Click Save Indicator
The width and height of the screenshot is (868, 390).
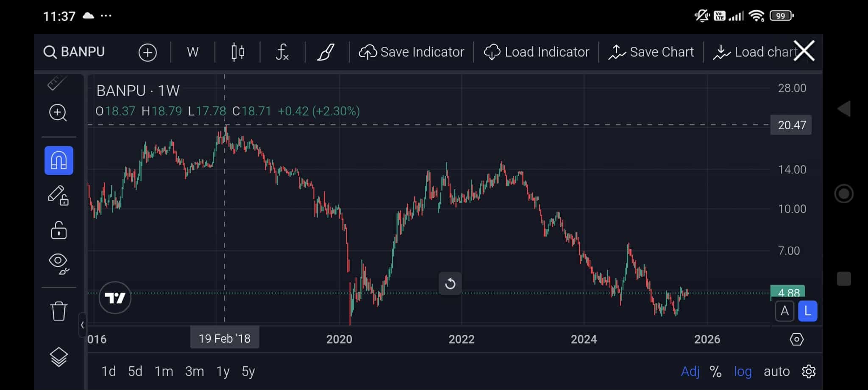coord(412,52)
